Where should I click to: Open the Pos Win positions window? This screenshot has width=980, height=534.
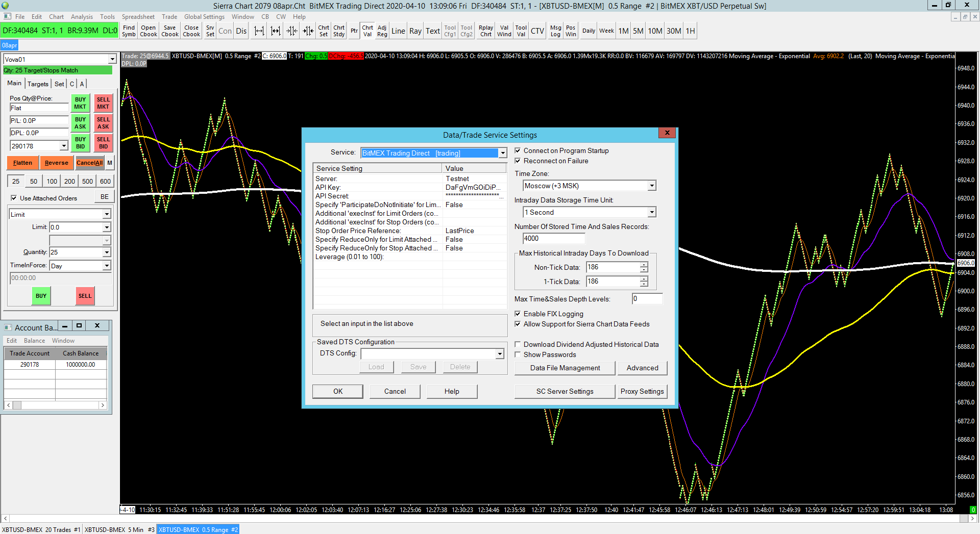point(571,31)
